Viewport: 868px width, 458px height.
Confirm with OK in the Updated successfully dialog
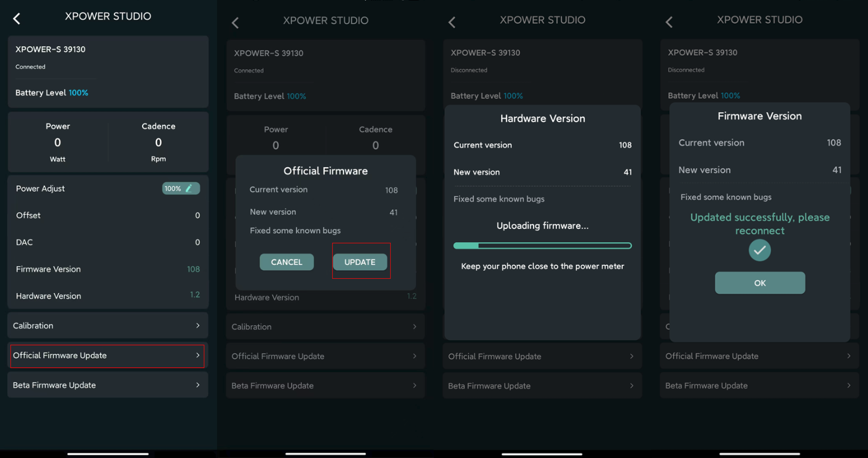click(759, 283)
